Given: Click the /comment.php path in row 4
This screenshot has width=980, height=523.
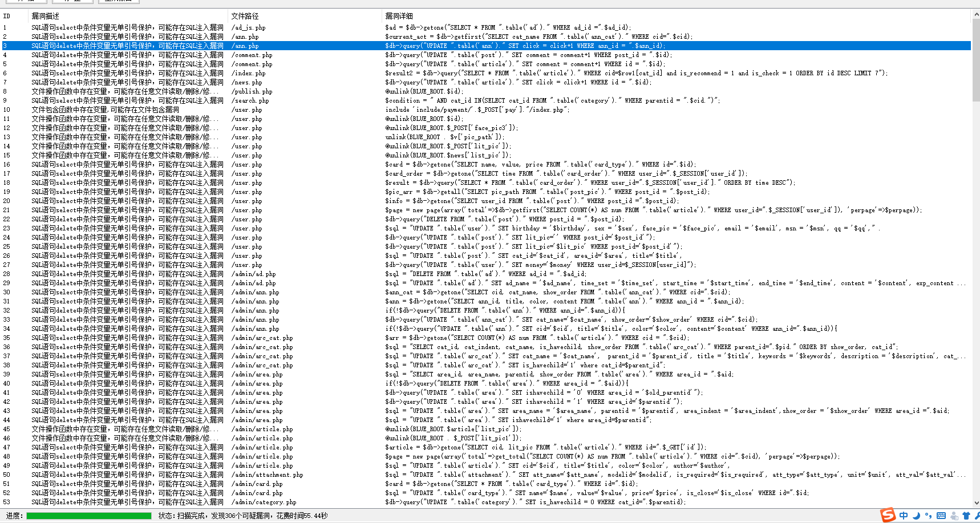Looking at the screenshot, I should click(x=252, y=55).
